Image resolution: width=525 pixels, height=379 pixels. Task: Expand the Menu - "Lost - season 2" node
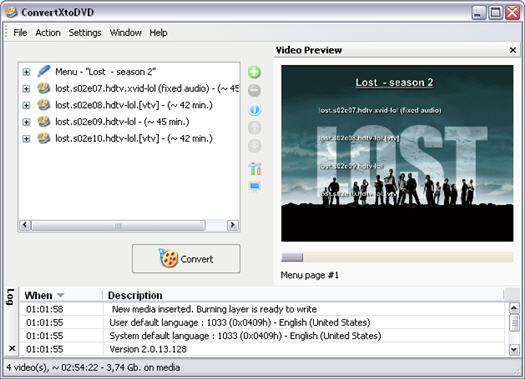tap(26, 72)
